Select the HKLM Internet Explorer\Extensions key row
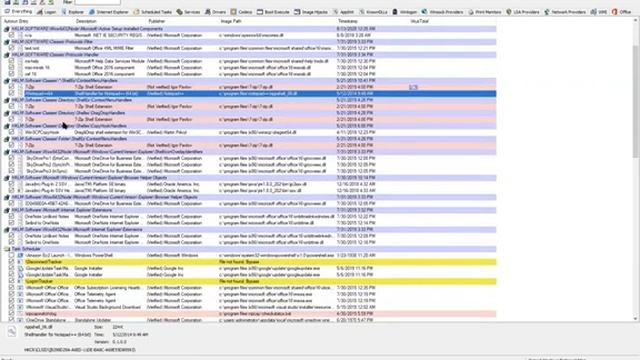 [250, 210]
